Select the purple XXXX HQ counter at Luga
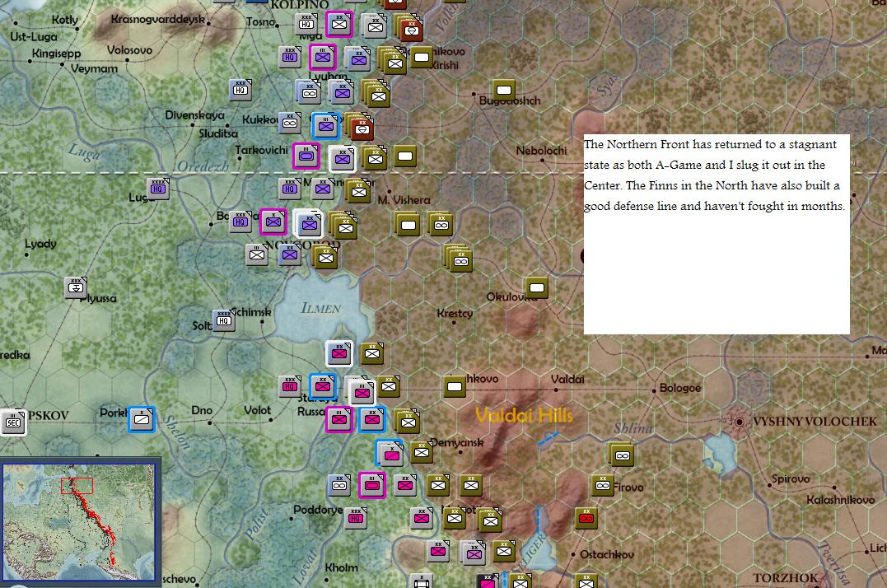887x588 pixels. point(158,189)
